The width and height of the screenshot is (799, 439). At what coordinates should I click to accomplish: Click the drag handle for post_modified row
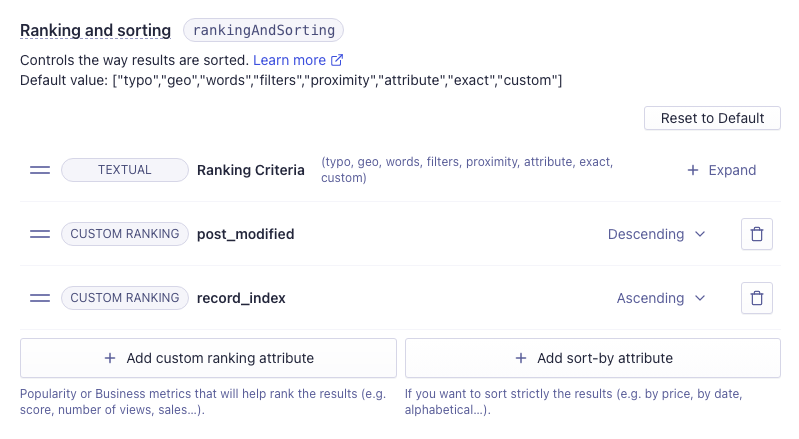point(40,234)
